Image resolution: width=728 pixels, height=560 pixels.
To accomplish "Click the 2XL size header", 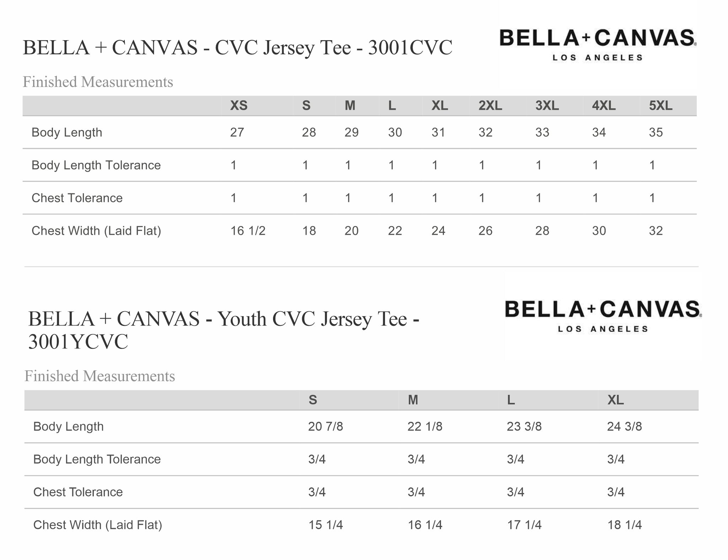I will 490,106.
